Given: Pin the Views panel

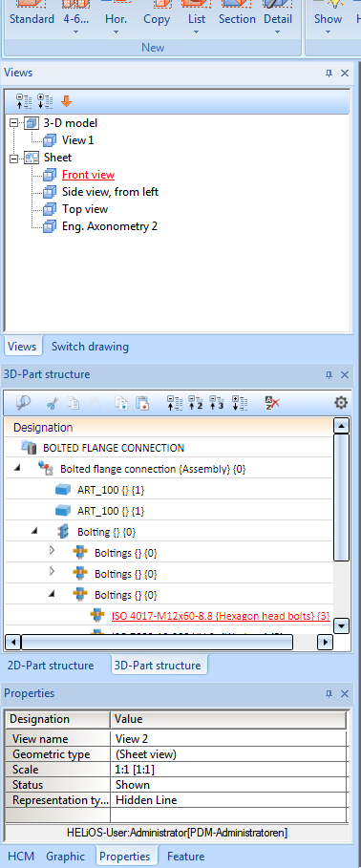Looking at the screenshot, I should click(x=329, y=74).
